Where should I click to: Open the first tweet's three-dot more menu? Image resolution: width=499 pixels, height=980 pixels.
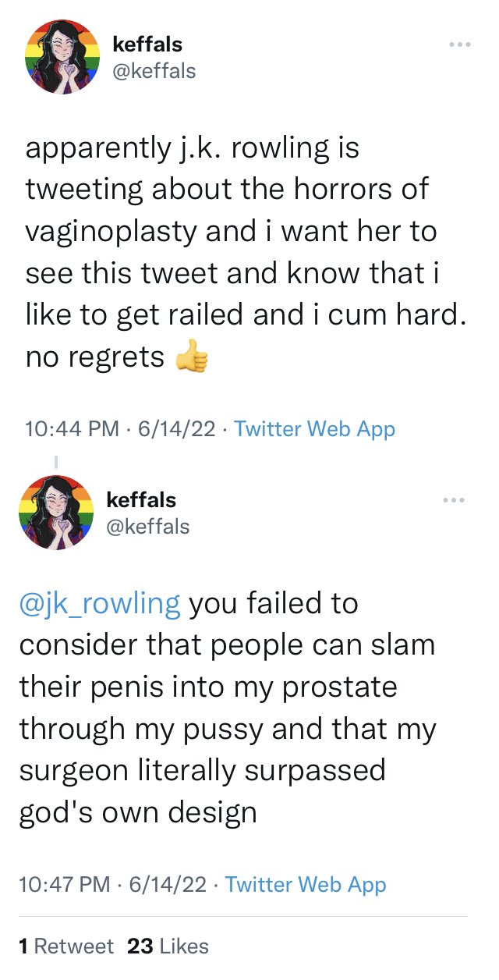coord(460,44)
